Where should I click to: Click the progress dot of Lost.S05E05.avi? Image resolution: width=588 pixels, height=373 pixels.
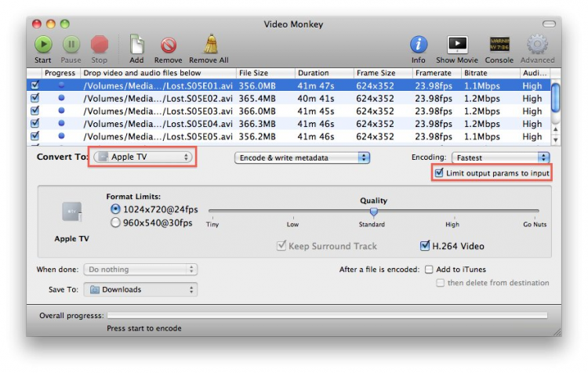(x=61, y=136)
